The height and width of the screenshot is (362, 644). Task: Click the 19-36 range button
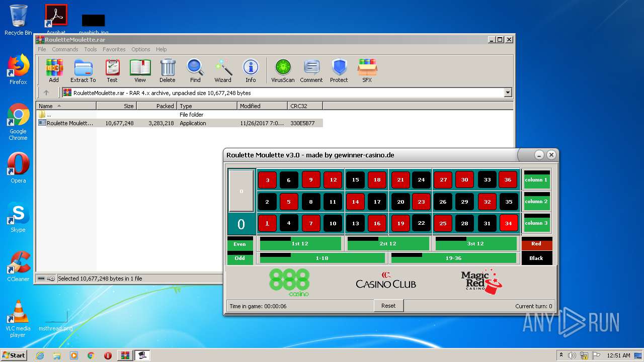pyautogui.click(x=454, y=258)
